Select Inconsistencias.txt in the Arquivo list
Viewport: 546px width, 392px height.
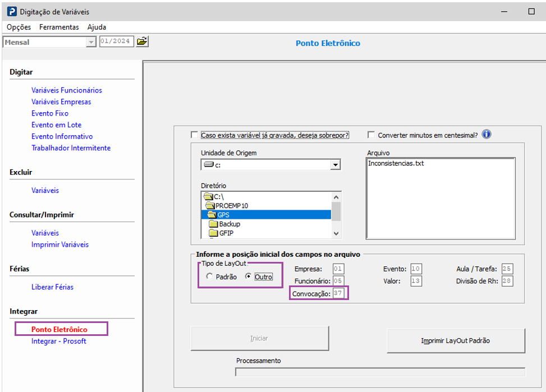(396, 163)
